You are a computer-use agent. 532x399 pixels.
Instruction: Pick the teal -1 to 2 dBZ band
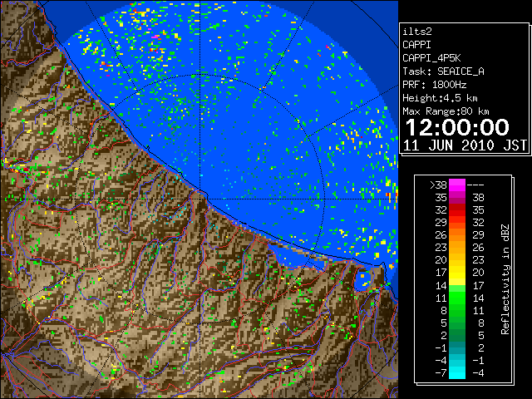[x=457, y=347]
